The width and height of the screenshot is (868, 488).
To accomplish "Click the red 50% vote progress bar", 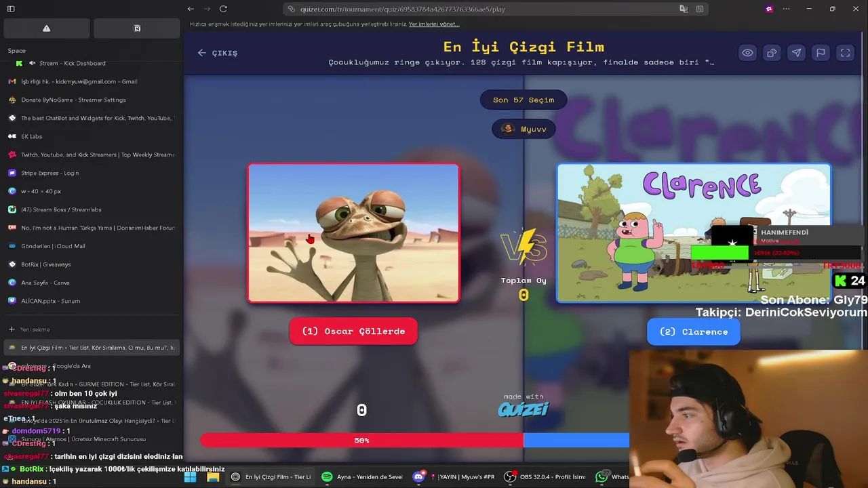I will tap(361, 441).
